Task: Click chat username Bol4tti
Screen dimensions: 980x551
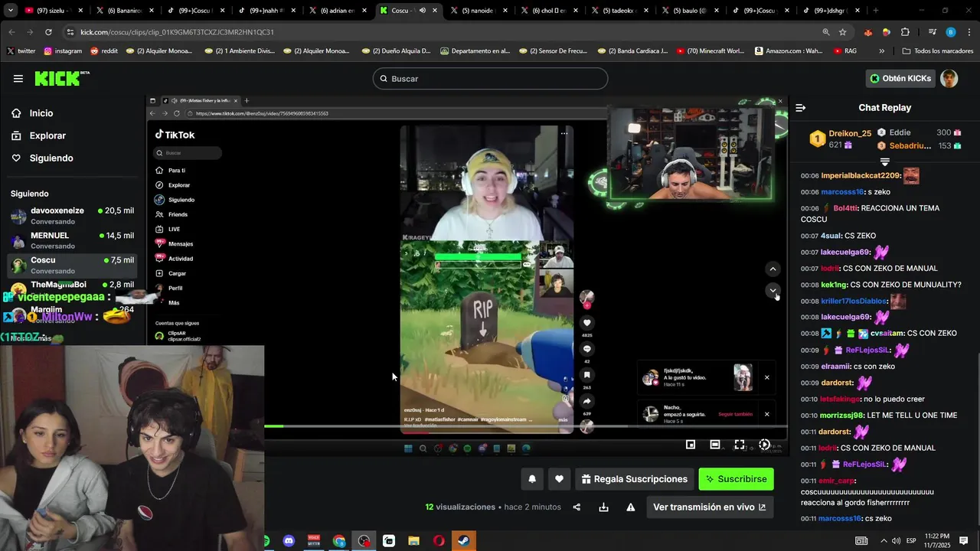Action: tap(846, 208)
